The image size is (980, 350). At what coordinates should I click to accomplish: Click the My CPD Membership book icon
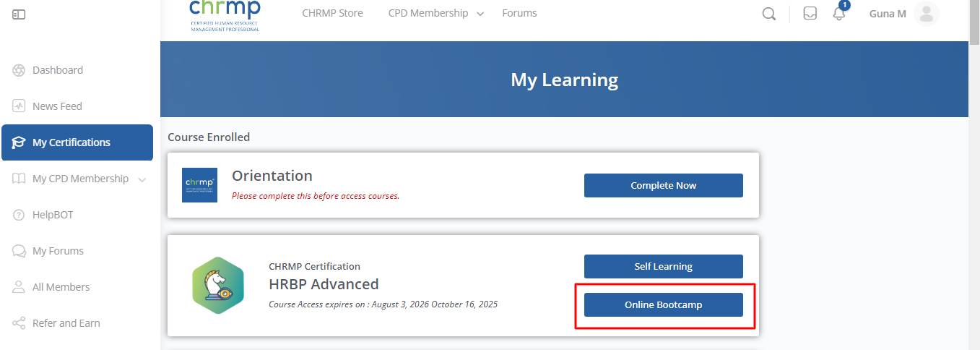pos(19,179)
